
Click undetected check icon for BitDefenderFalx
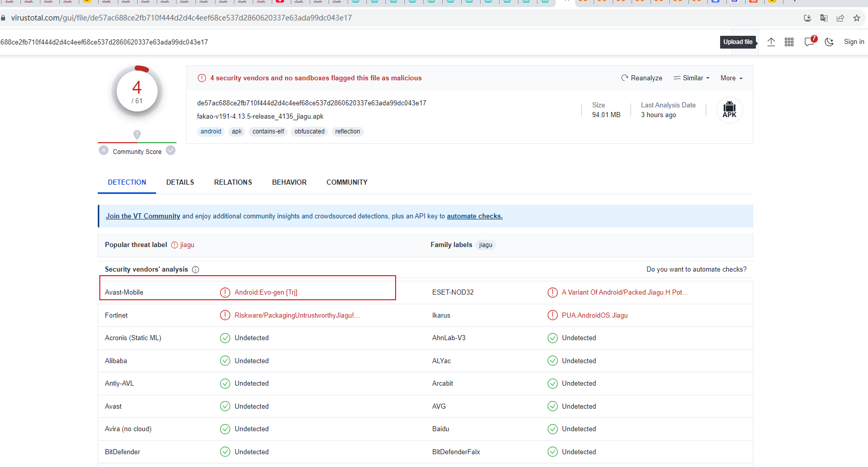[553, 452]
